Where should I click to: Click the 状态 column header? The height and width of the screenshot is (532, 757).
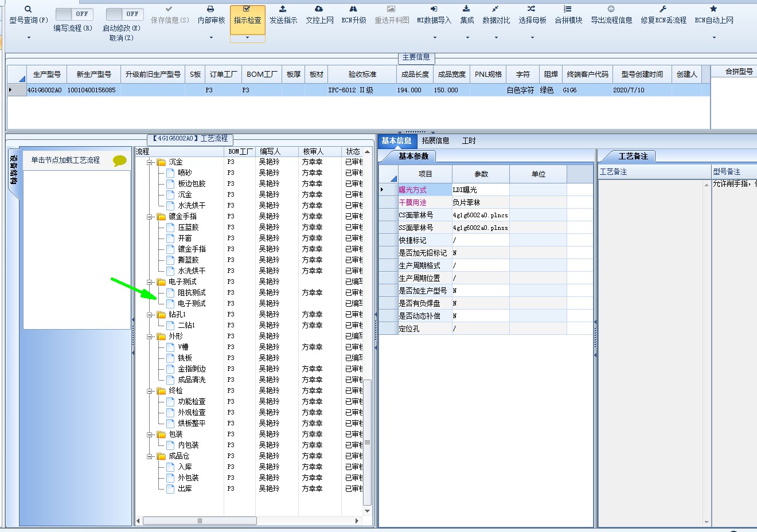click(x=353, y=151)
